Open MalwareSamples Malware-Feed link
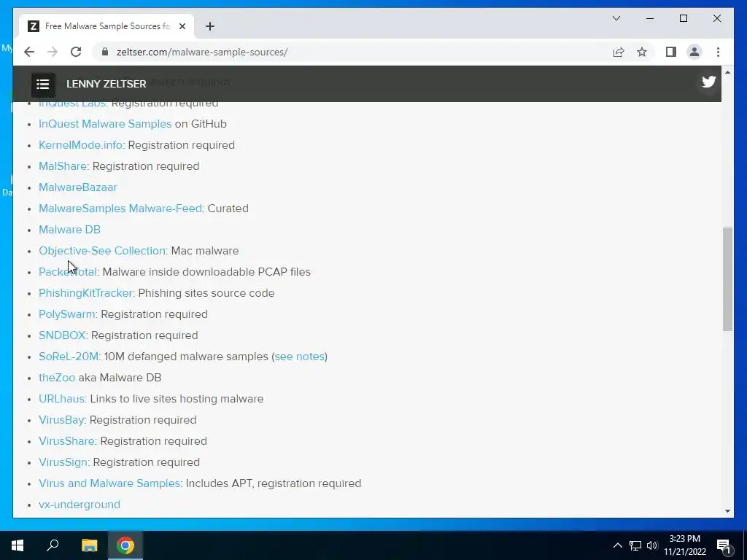This screenshot has height=560, width=747. [x=120, y=208]
